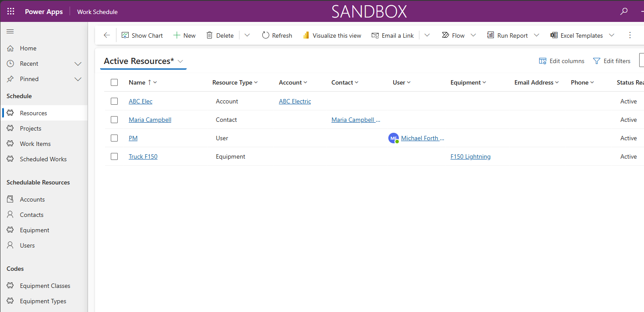Click Email a Link
Image resolution: width=644 pixels, height=312 pixels.
pos(393,35)
